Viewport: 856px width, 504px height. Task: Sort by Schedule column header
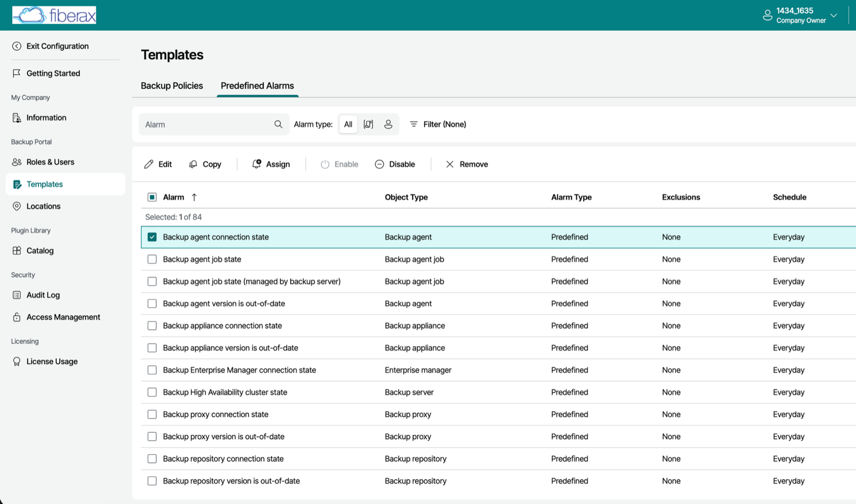click(789, 197)
